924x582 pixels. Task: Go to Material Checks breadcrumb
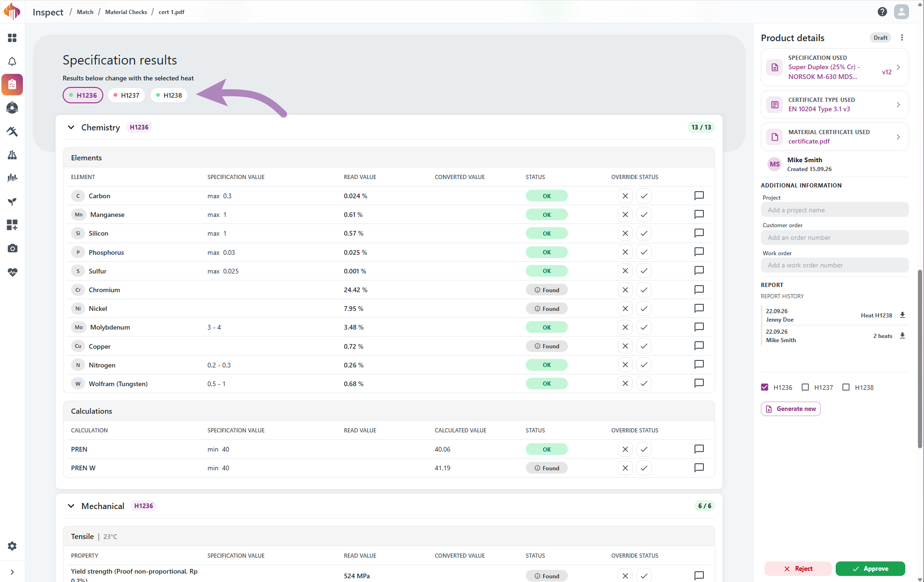pos(126,12)
